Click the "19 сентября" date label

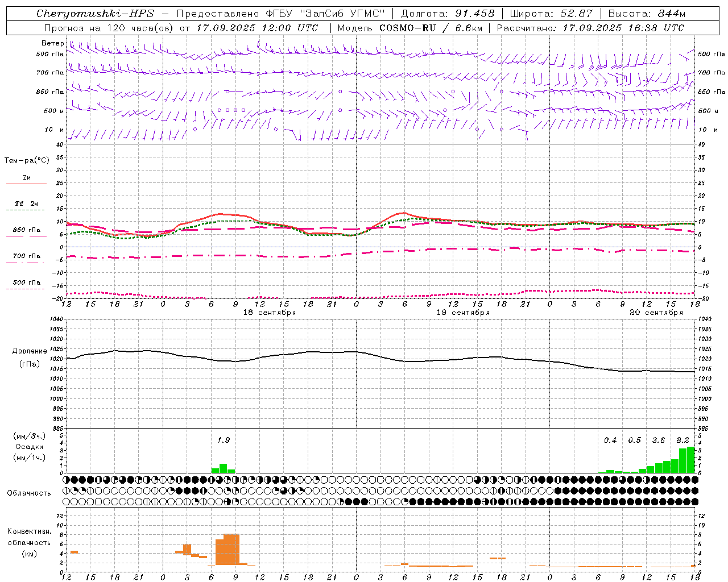pos(463,313)
